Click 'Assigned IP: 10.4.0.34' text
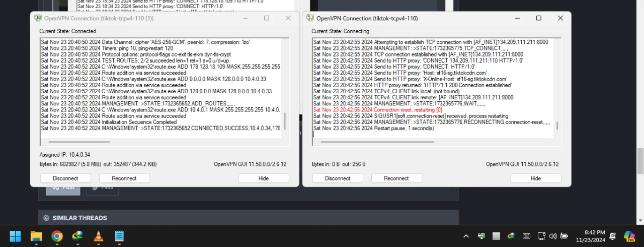The height and width of the screenshot is (247, 644). pos(65,155)
